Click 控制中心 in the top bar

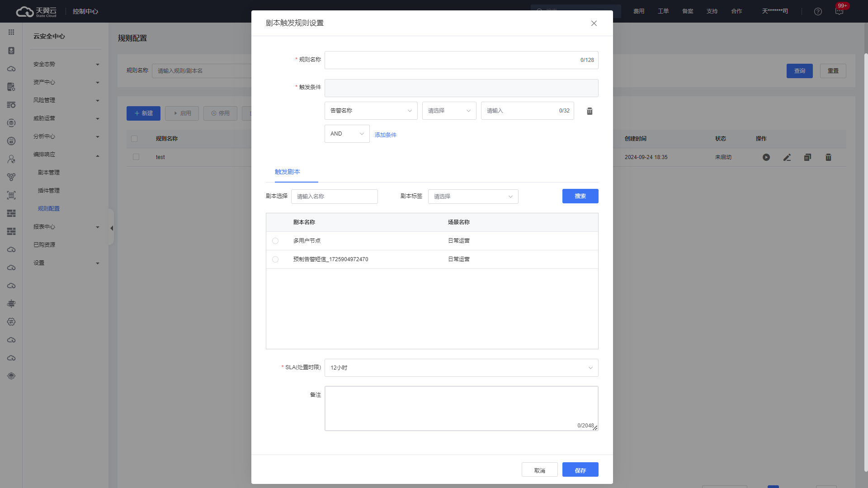pyautogui.click(x=85, y=11)
